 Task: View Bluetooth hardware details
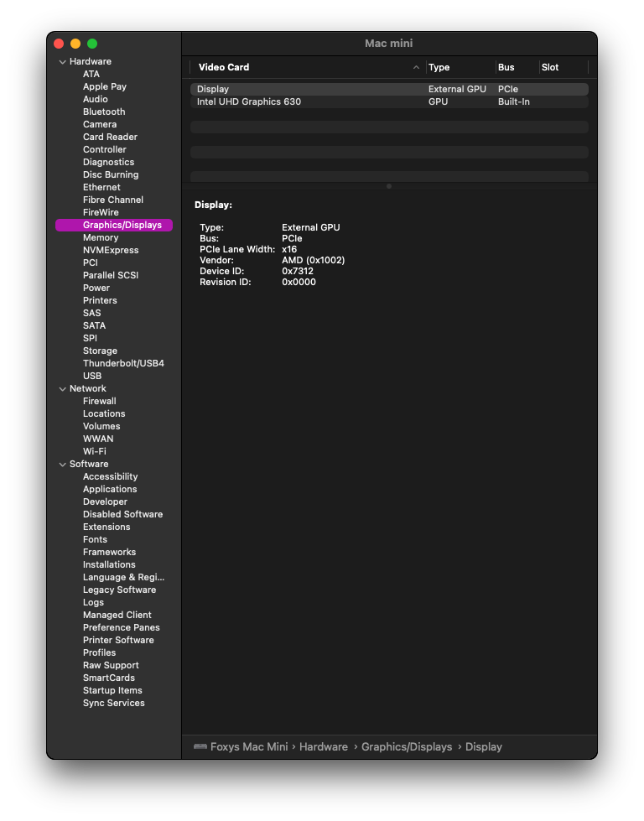point(103,112)
